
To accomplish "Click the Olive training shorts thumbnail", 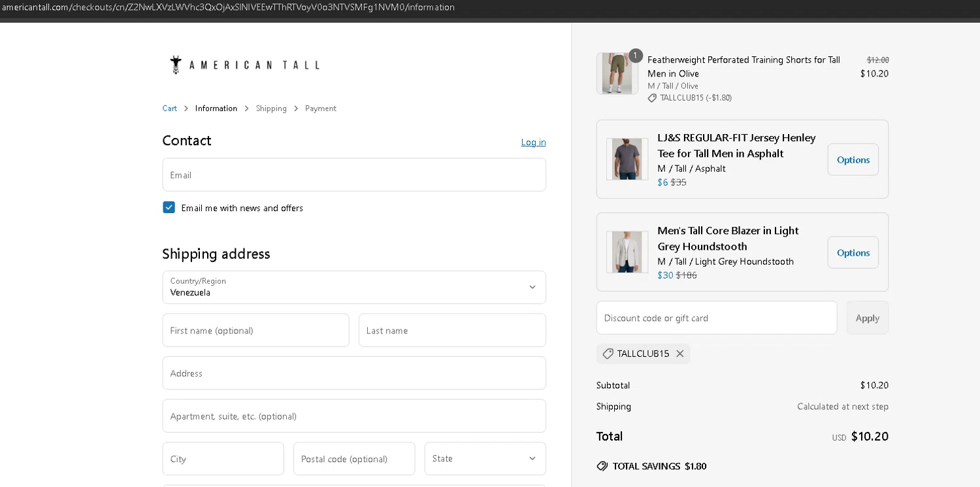I will [x=617, y=73].
